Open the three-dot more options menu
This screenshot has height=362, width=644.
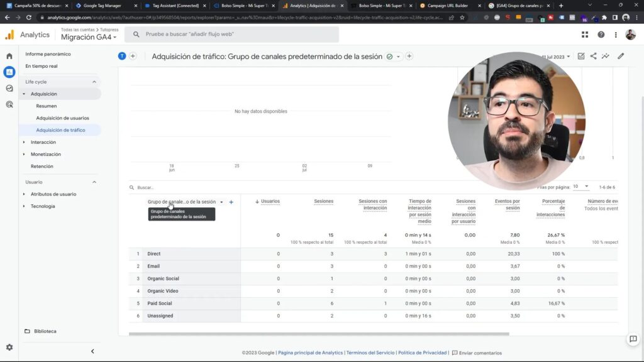click(616, 35)
